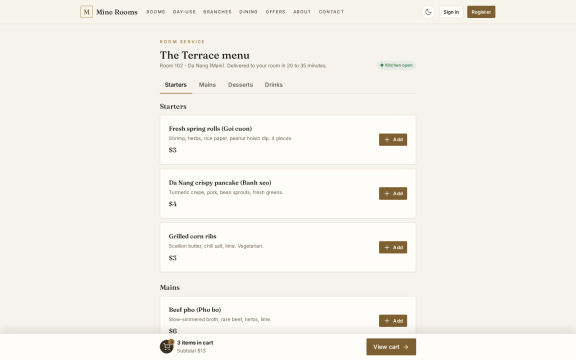Go to Dining in navigation
Viewport: 576px width, 360px height.
pos(248,12)
